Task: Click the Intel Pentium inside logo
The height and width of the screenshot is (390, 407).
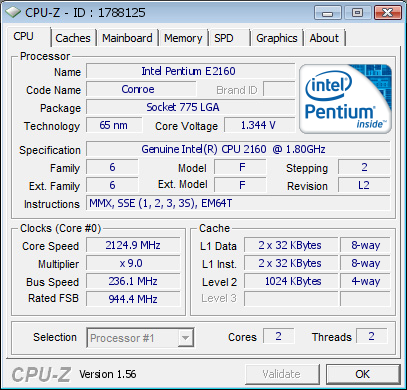Action: pos(346,99)
